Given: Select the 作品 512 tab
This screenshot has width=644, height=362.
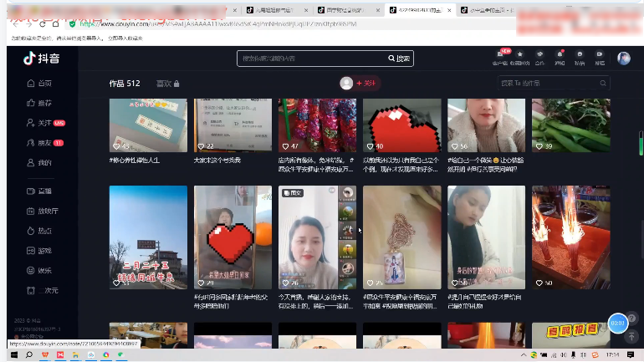Looking at the screenshot, I should 125,84.
